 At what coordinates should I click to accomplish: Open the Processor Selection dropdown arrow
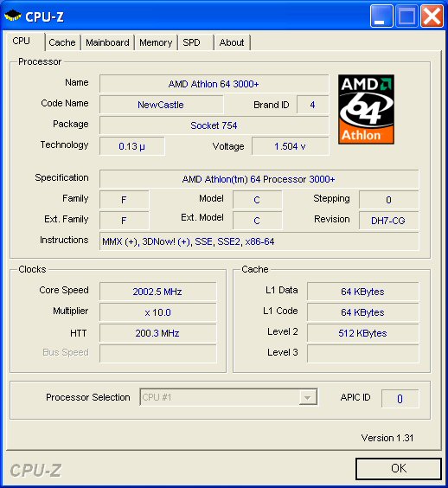tap(307, 397)
